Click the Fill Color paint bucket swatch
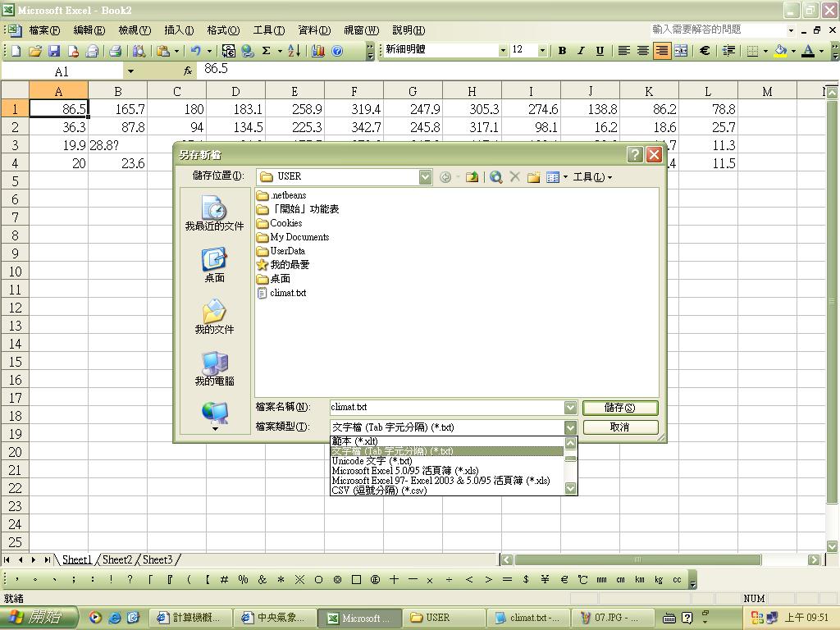 [780, 51]
